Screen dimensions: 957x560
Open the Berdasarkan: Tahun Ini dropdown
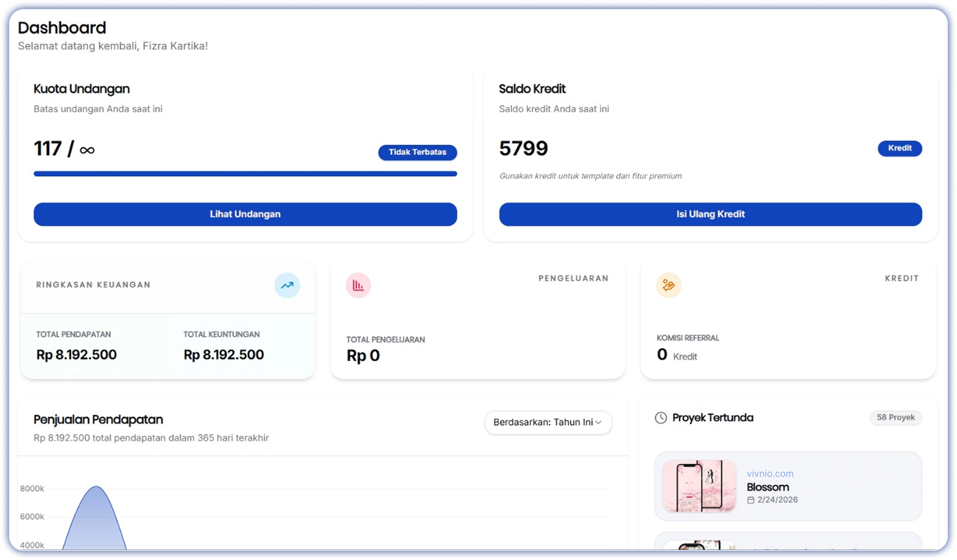click(548, 422)
